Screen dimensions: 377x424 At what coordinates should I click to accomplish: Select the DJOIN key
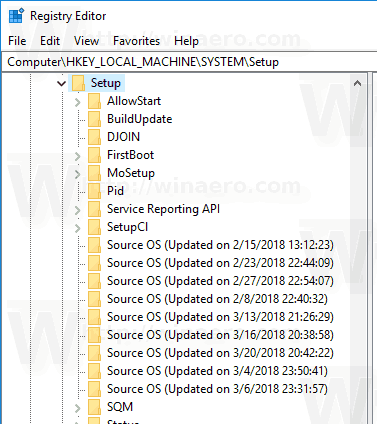point(123,137)
